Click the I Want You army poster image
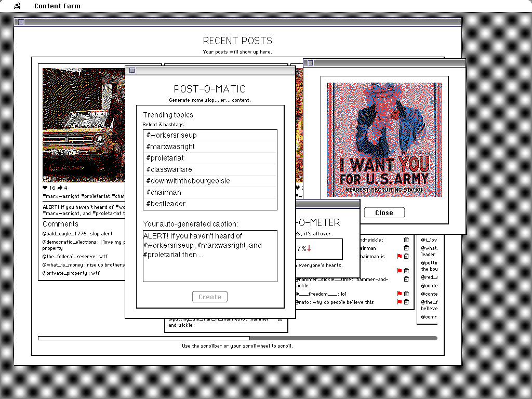Image resolution: width=532 pixels, height=399 pixels. point(384,139)
